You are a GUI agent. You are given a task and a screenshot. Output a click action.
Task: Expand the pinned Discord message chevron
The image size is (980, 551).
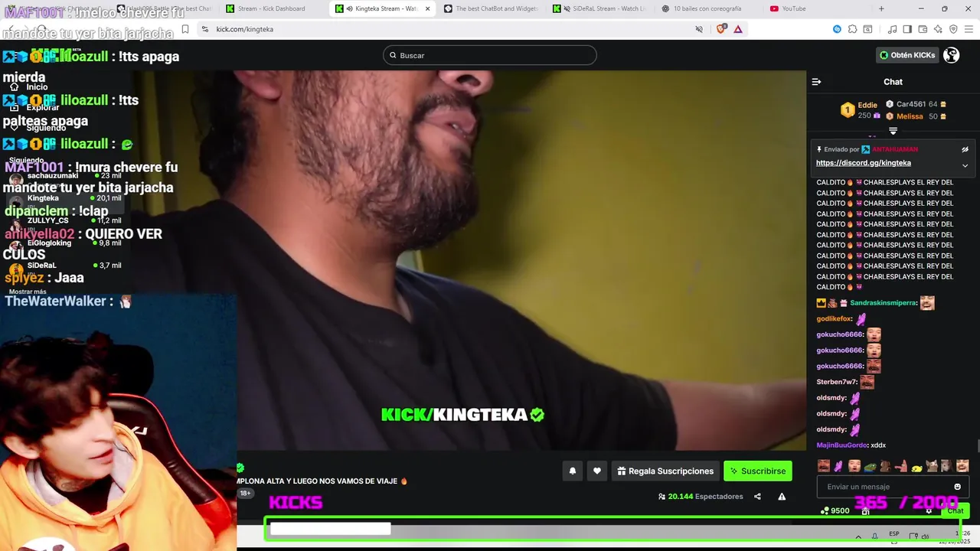coord(965,165)
